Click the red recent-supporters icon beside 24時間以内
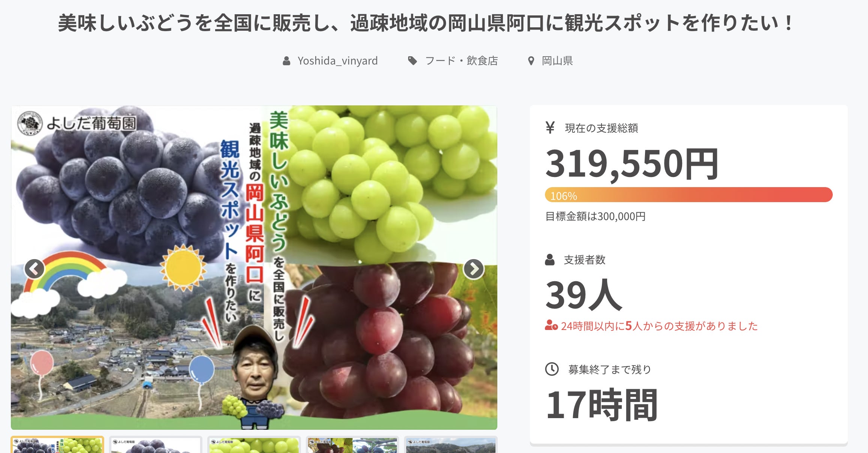 (551, 325)
